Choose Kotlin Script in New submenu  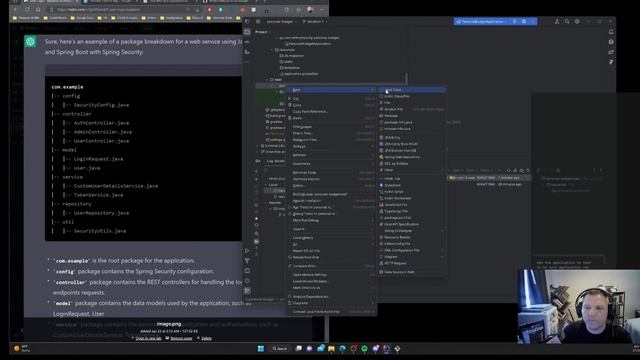[x=411, y=192]
